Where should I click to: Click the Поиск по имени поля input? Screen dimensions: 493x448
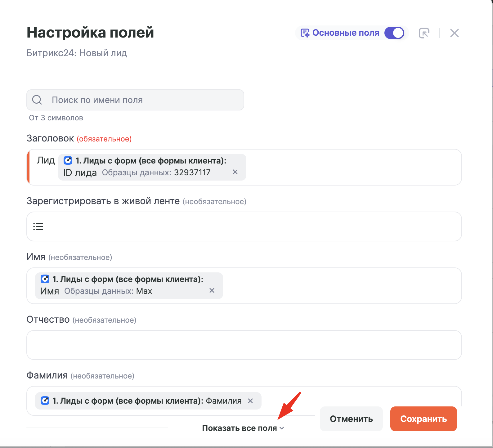(x=135, y=100)
